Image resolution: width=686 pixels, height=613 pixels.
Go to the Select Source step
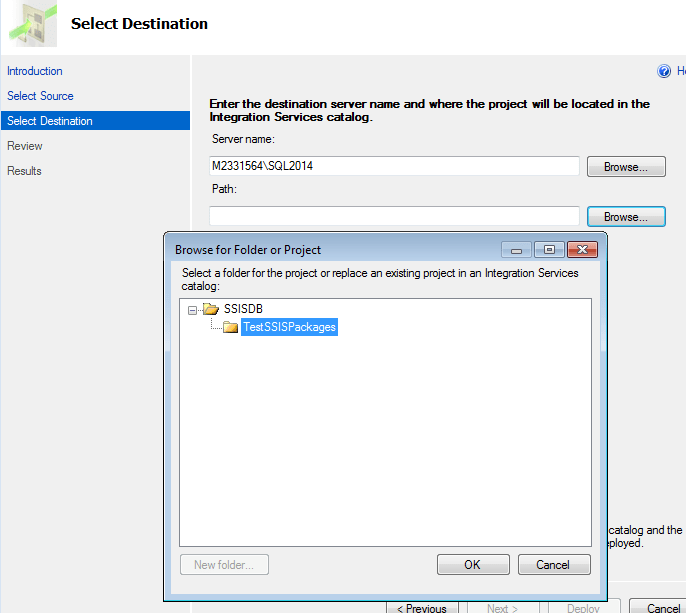(x=41, y=96)
